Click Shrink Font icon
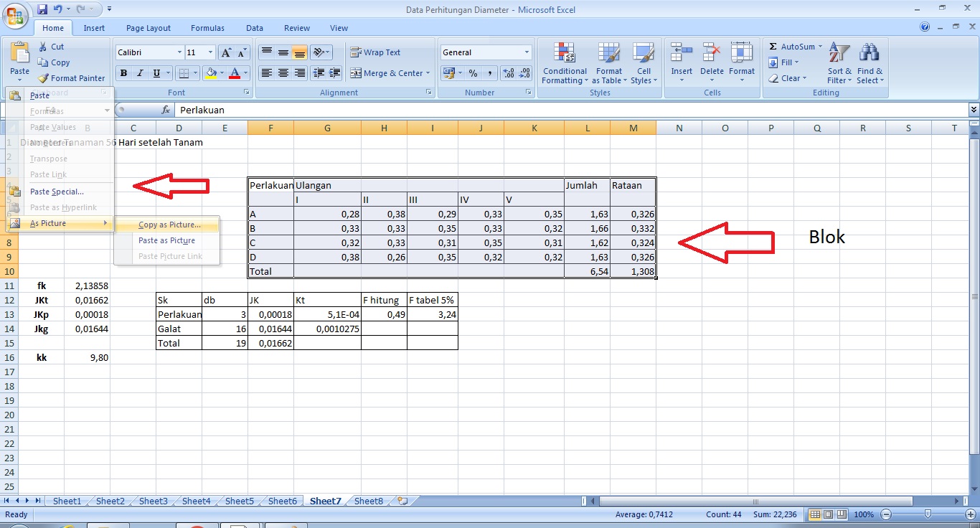 coord(242,52)
